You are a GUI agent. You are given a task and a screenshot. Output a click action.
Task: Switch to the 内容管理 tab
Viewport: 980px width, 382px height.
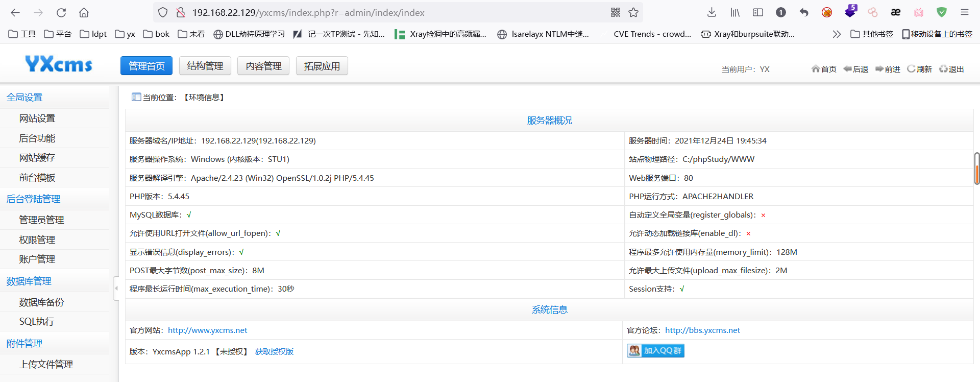(x=263, y=66)
